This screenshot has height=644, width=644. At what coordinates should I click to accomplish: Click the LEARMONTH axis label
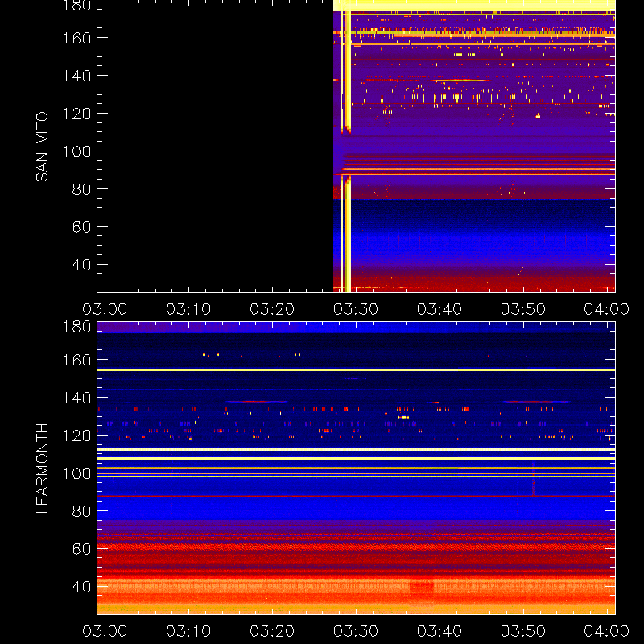click(x=42, y=468)
